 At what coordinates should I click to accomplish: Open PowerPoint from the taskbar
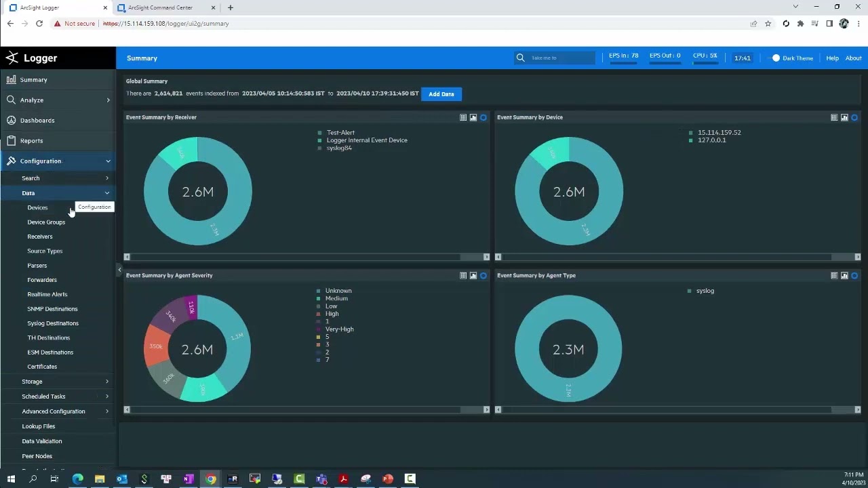click(387, 479)
